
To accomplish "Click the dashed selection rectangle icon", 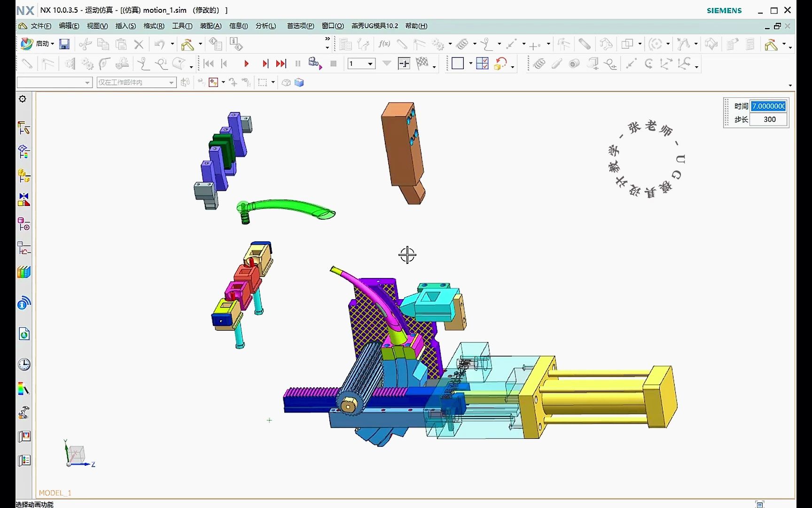I will coord(263,83).
